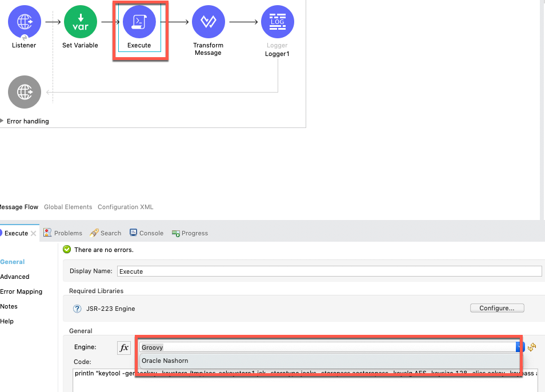Click the Transform Message component icon
The image size is (545, 392).
[x=208, y=22]
